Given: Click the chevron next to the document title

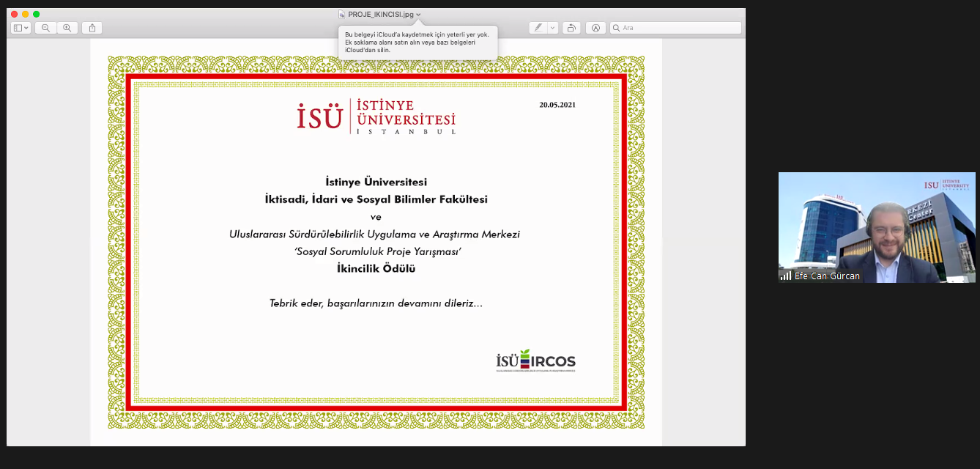Looking at the screenshot, I should click(418, 15).
